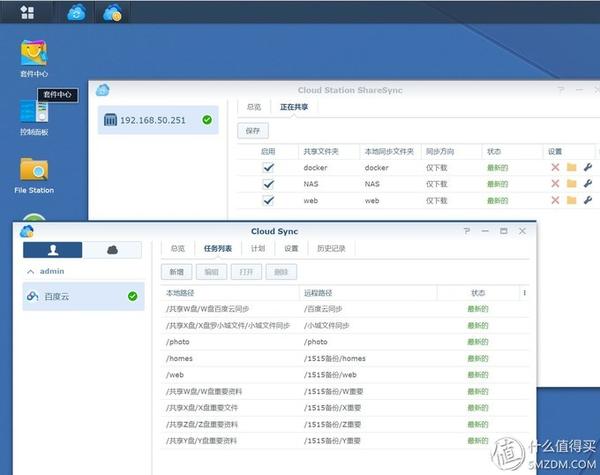Select the 百度云 connection
Viewport: 600px width, 475px height.
[x=83, y=296]
